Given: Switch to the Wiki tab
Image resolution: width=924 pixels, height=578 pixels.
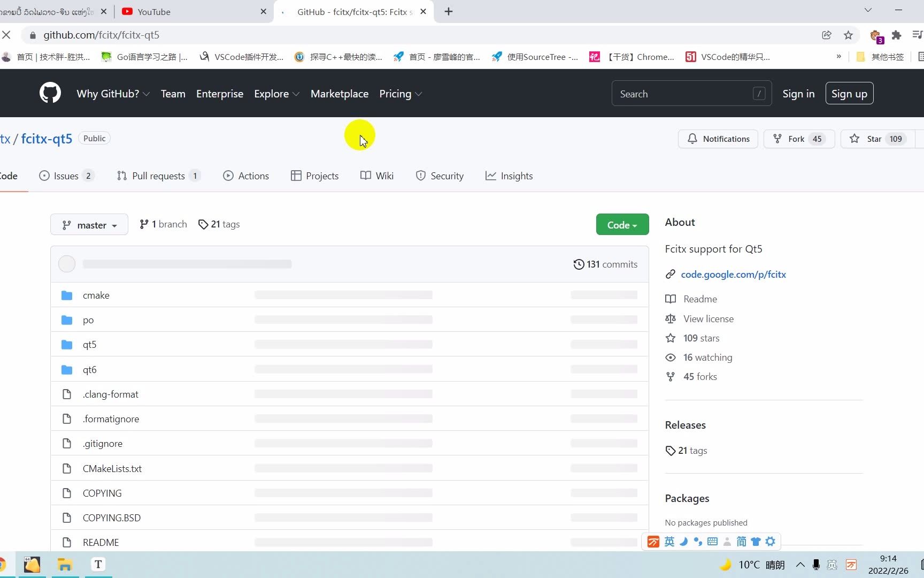Looking at the screenshot, I should (377, 176).
